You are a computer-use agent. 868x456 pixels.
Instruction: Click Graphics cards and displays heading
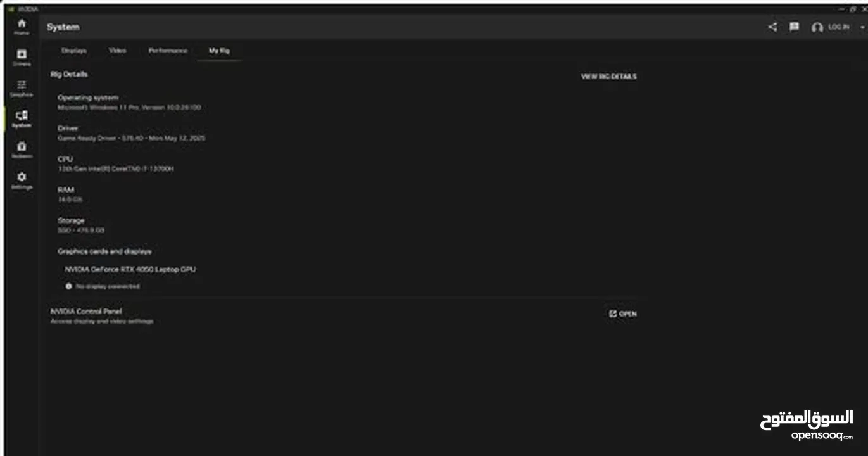[x=104, y=251]
